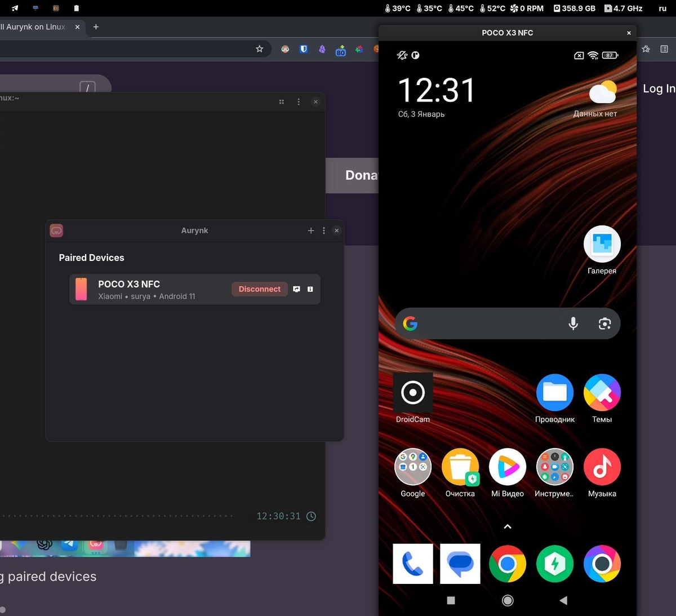Open the green Security app in dock
676x616 pixels.
pyautogui.click(x=555, y=564)
